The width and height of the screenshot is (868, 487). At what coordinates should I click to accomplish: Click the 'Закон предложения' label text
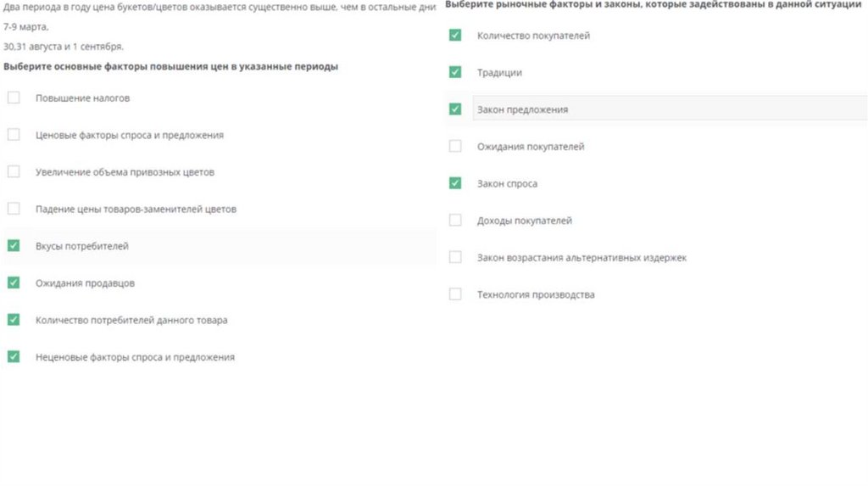tap(522, 109)
